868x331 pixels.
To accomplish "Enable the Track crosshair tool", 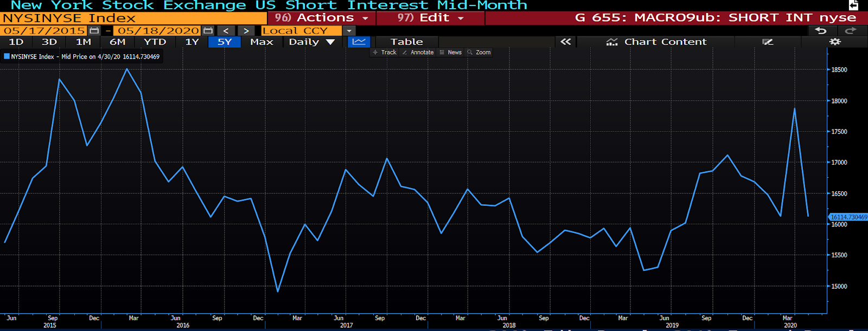I will pyautogui.click(x=385, y=53).
